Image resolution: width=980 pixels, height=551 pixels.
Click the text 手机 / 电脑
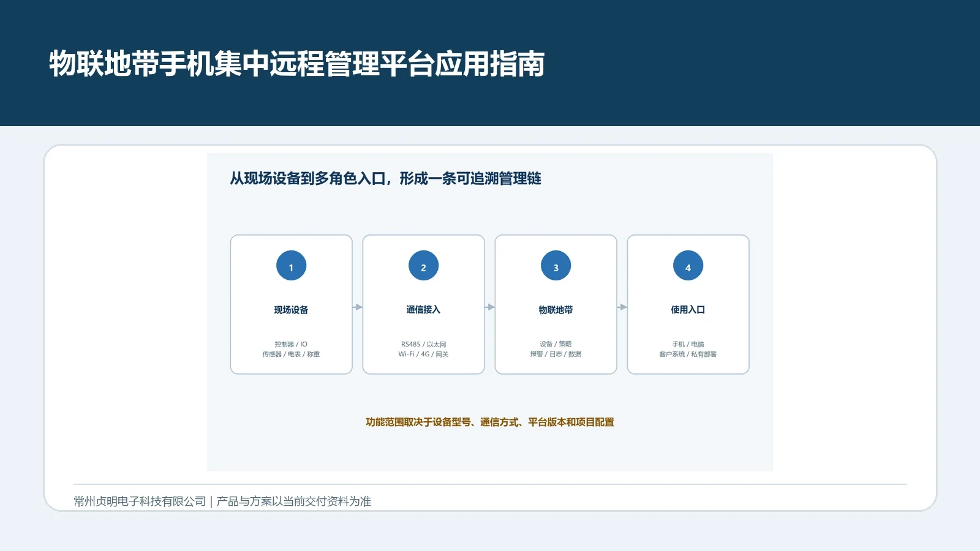688,344
